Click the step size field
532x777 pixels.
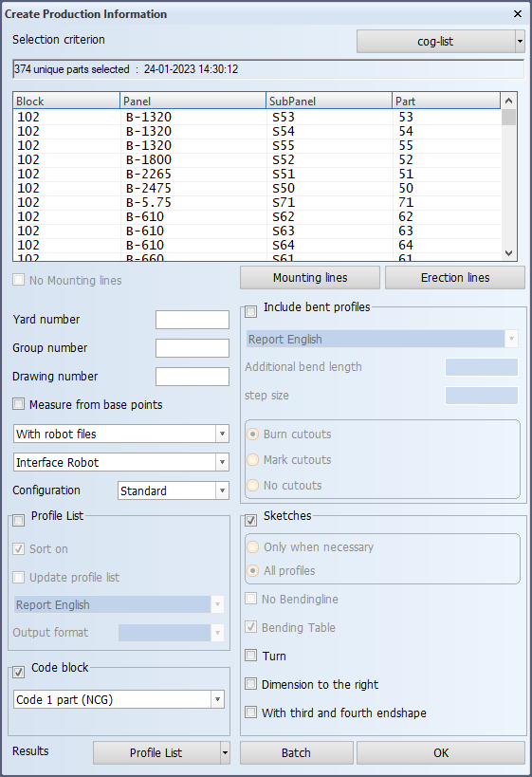[482, 396]
